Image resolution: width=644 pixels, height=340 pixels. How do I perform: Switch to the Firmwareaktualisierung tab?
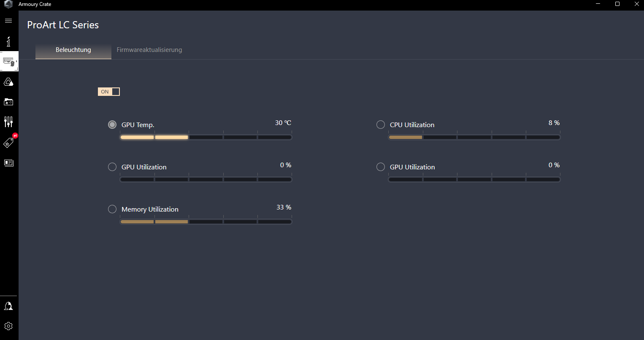tap(149, 50)
